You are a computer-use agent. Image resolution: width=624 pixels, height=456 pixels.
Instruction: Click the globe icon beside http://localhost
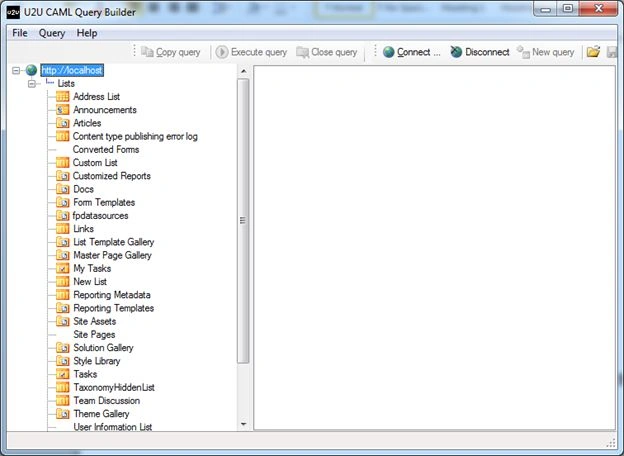pos(31,70)
